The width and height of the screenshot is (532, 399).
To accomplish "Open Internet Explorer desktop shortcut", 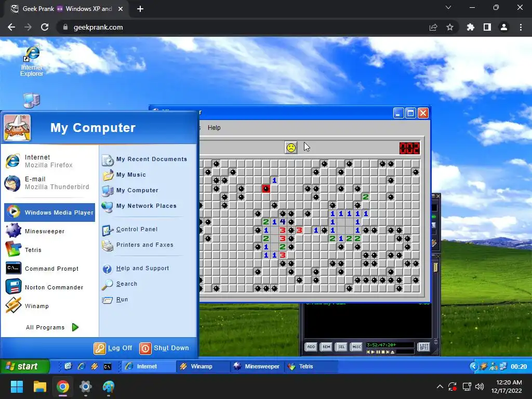I will pos(32,61).
